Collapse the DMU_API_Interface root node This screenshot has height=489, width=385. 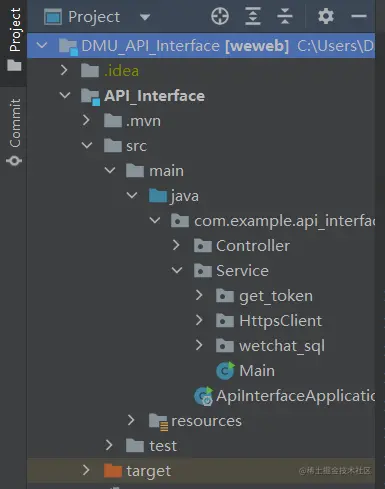(x=42, y=45)
